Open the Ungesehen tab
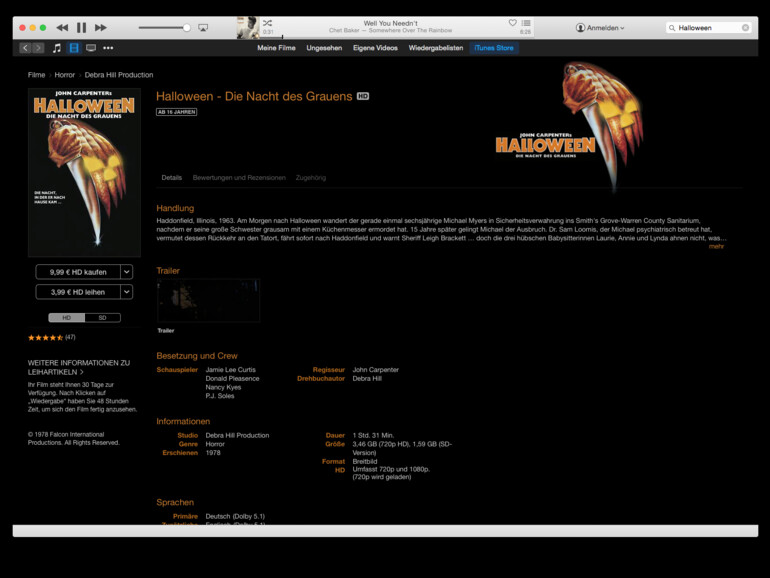 324,48
